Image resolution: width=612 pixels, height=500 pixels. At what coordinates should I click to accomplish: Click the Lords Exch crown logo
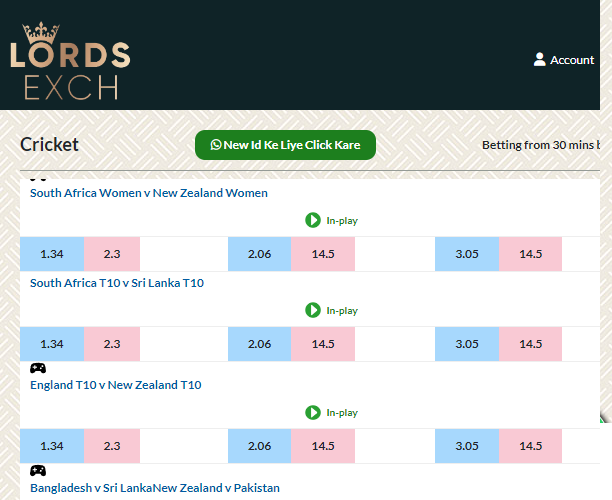70,60
